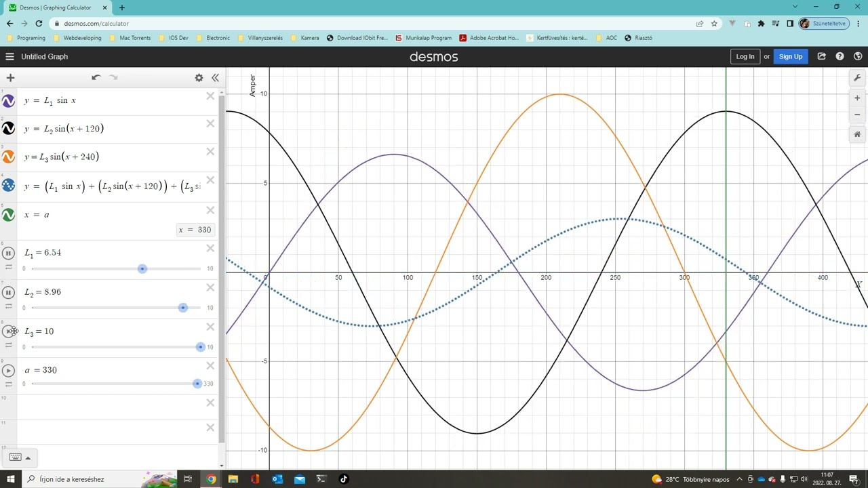
Task: Open the Mac Torrents bookmark folder
Action: (x=130, y=38)
